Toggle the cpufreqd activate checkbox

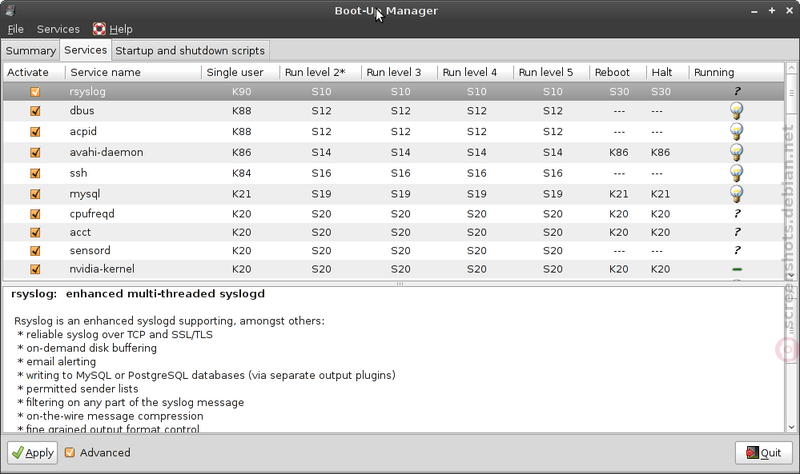[35, 214]
